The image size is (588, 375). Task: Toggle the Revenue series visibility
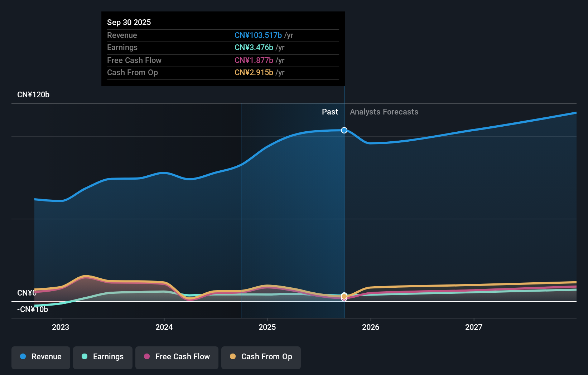coord(40,357)
